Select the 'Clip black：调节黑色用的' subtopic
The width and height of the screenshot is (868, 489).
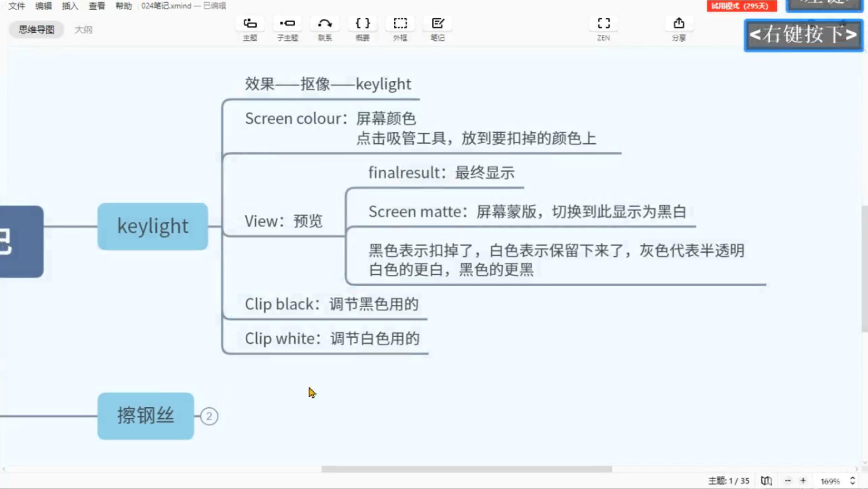[332, 304]
